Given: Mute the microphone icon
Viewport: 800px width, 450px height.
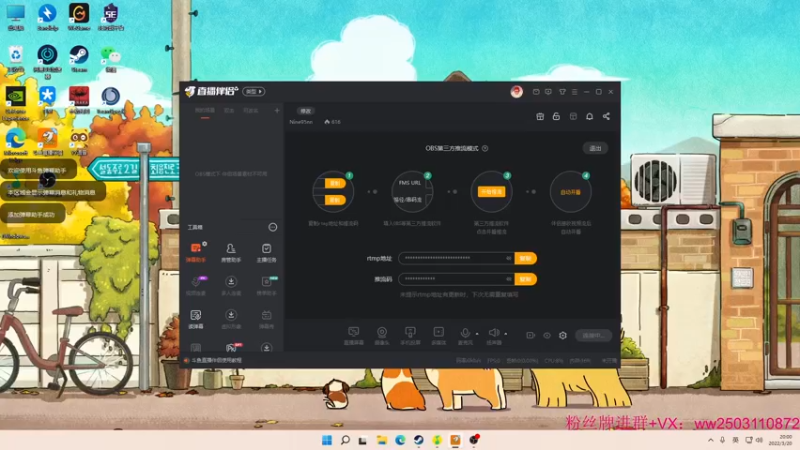Looking at the screenshot, I should [x=465, y=334].
